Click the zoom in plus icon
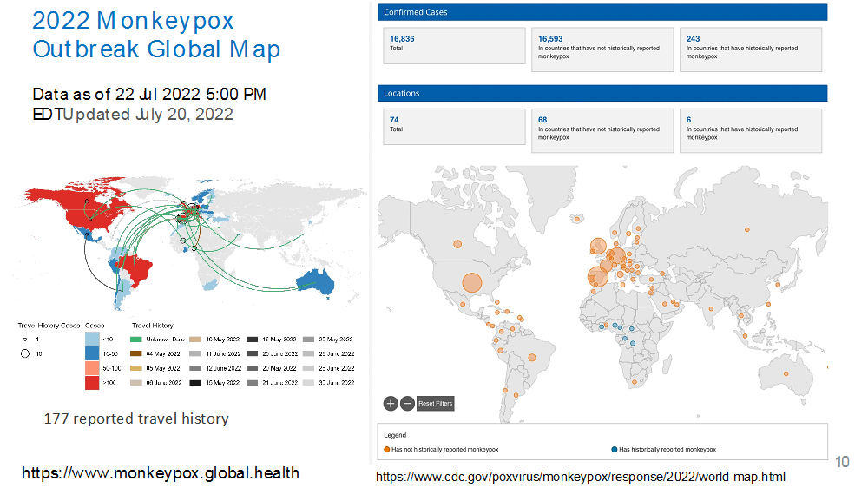Screen dimensions: 868x488 (x=391, y=403)
